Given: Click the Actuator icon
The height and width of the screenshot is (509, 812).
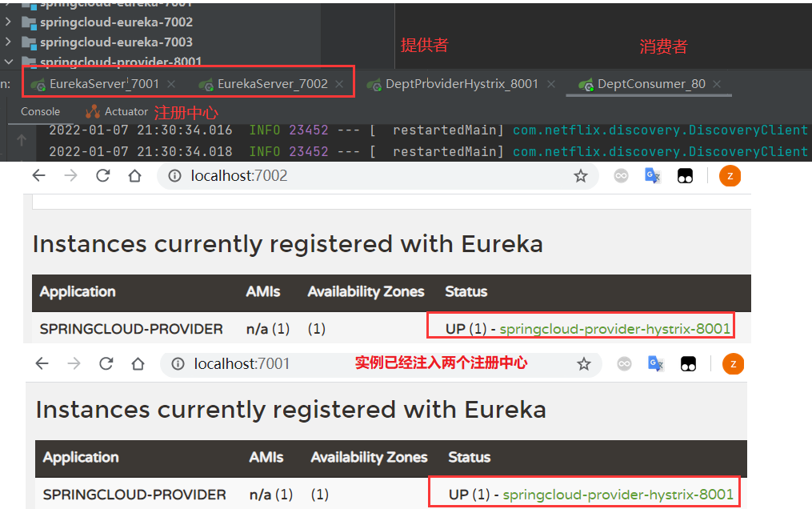Looking at the screenshot, I should click(93, 111).
